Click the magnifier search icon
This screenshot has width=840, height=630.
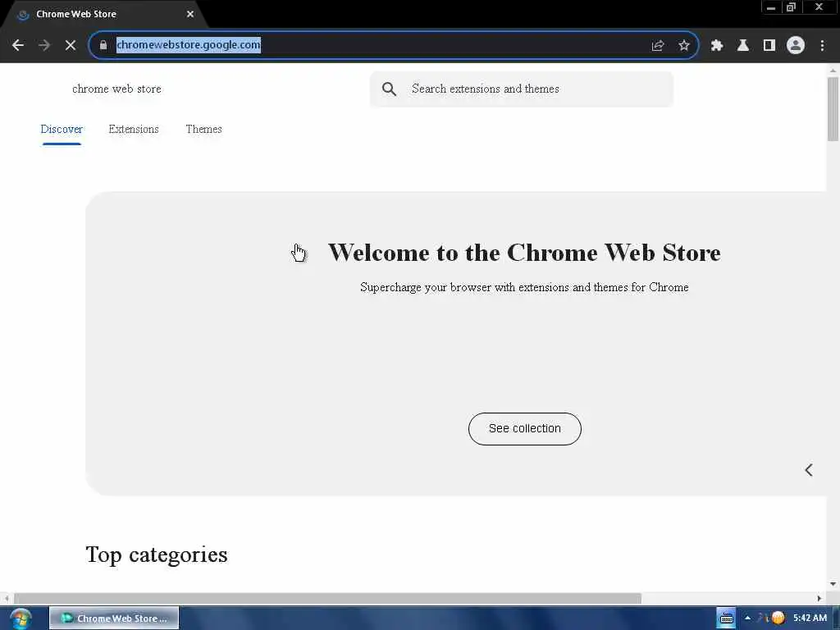pyautogui.click(x=390, y=89)
